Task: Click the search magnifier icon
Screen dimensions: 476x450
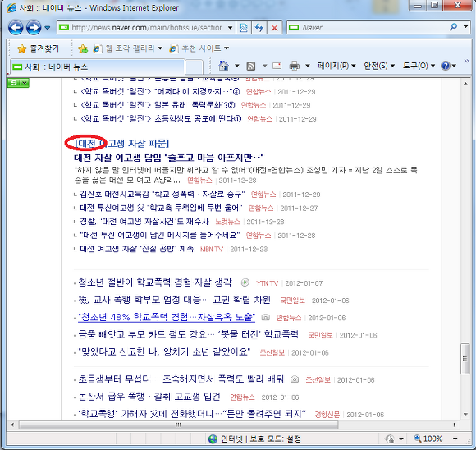Action: 453,27
